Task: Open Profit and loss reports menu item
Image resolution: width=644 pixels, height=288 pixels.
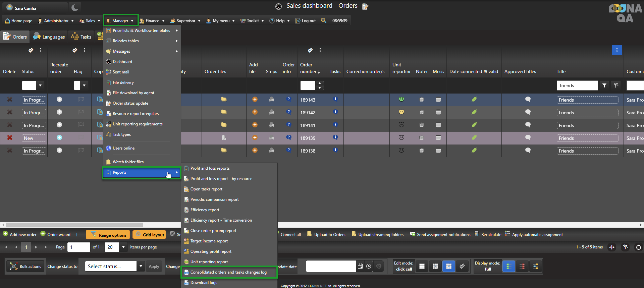Action: pyautogui.click(x=210, y=168)
